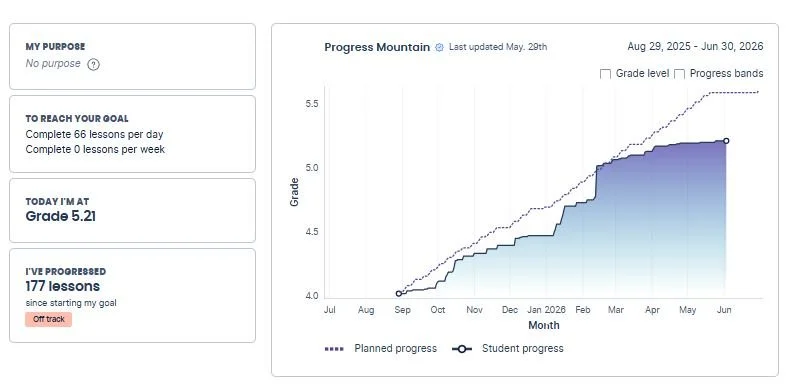
Task: Enable the Progress bands checkbox
Action: click(680, 74)
